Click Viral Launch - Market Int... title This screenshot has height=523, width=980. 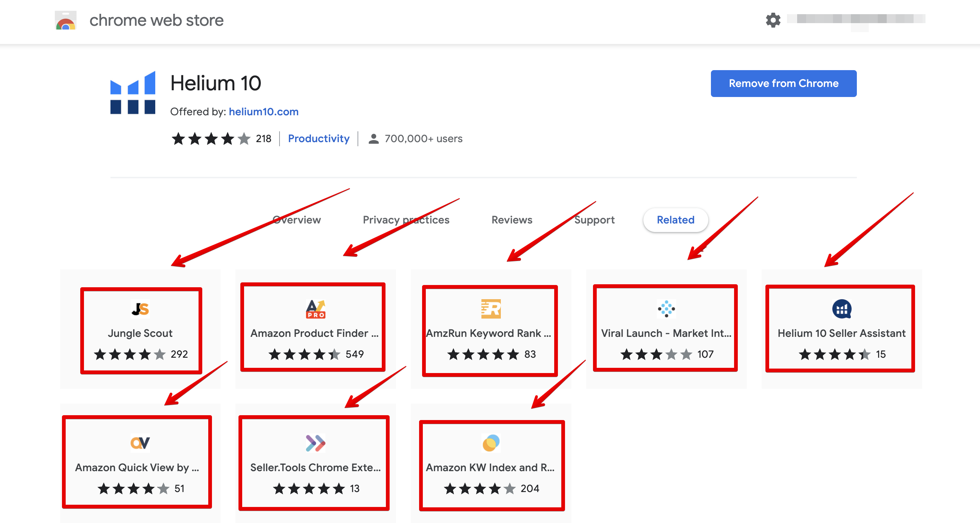[x=666, y=333]
